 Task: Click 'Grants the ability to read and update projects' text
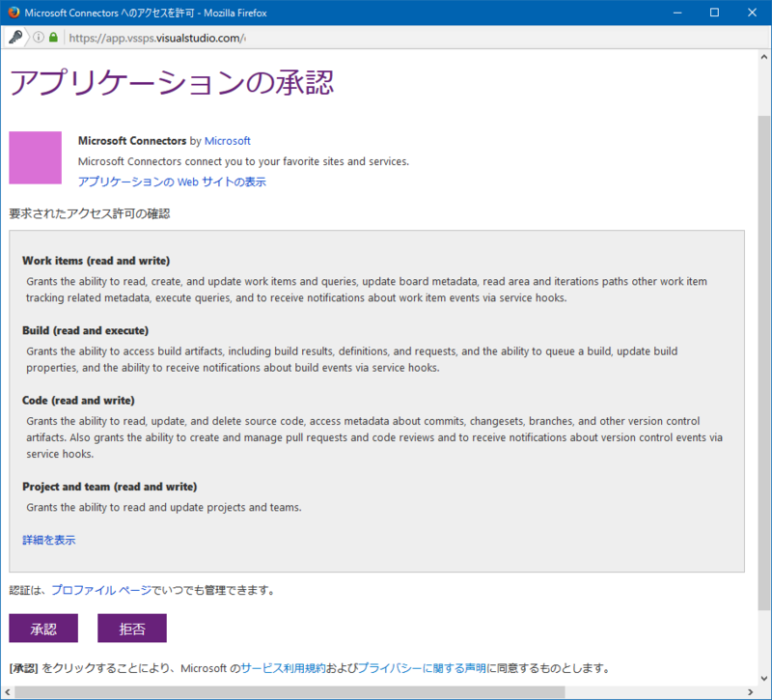164,508
